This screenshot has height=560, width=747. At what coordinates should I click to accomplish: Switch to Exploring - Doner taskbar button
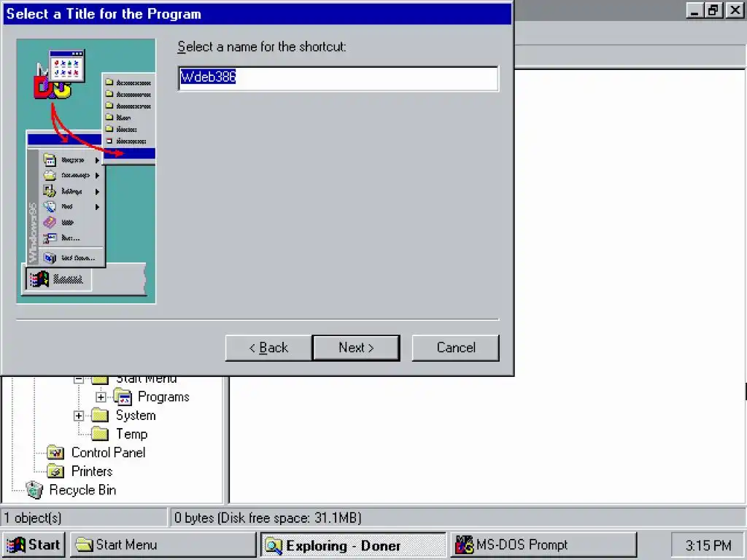[x=353, y=545]
